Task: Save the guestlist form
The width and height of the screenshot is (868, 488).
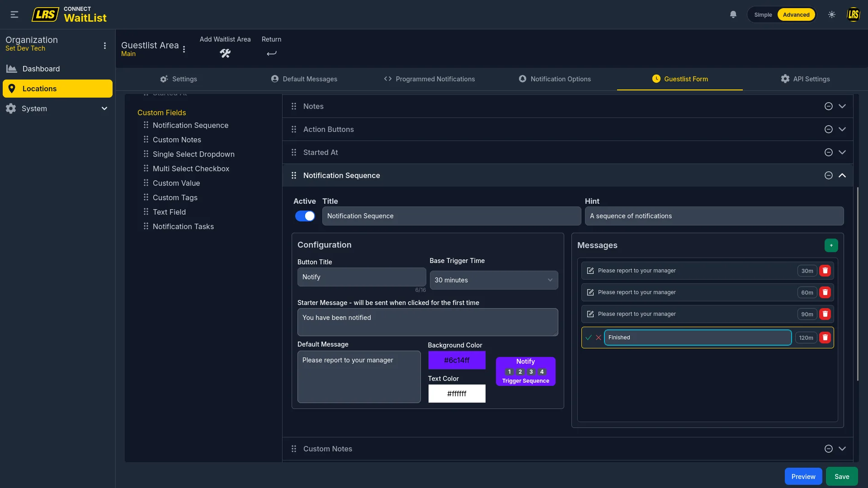Action: (841, 477)
